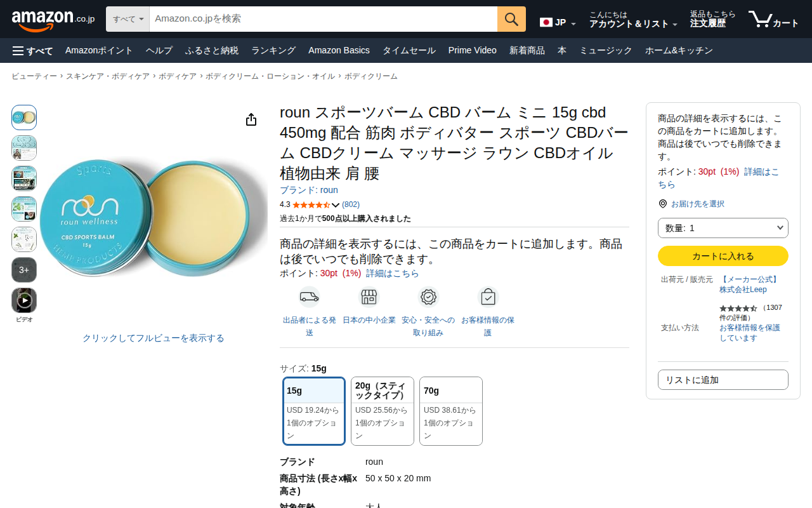This screenshot has width=812, height=508.
Task: Open 新着商品 in the nav bar
Action: click(x=527, y=51)
